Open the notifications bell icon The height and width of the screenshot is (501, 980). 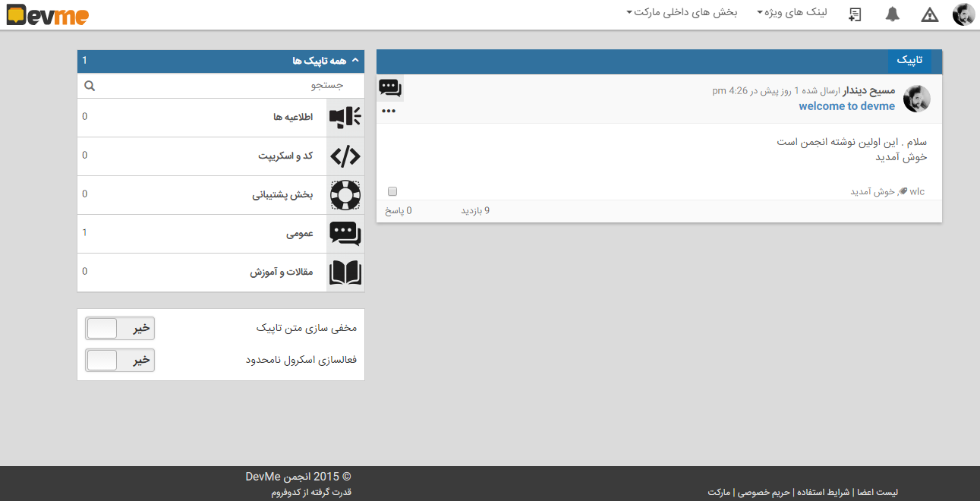click(x=893, y=14)
